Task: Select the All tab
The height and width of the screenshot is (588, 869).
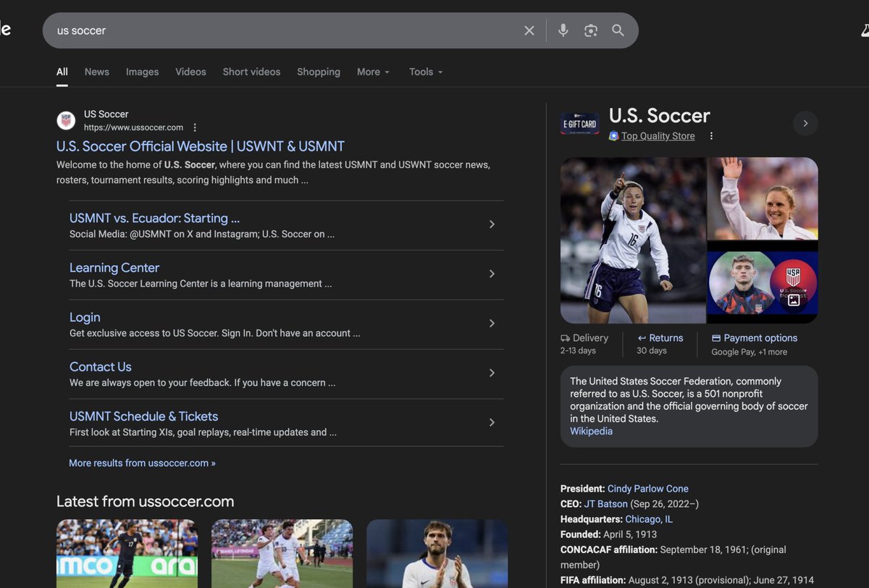Action: (x=62, y=72)
